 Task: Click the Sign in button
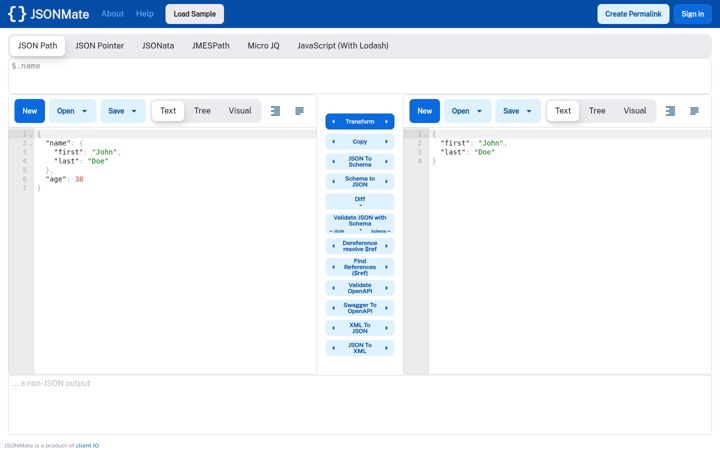(x=692, y=14)
